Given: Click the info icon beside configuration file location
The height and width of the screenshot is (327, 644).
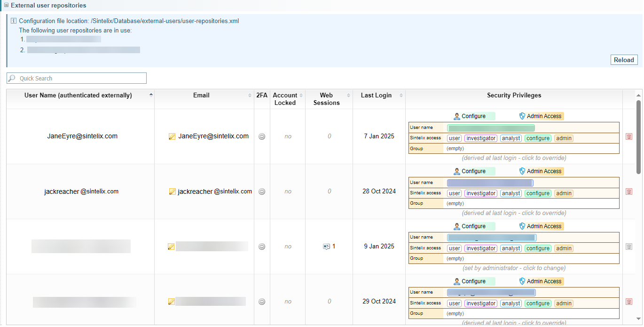Looking at the screenshot, I should click(13, 21).
